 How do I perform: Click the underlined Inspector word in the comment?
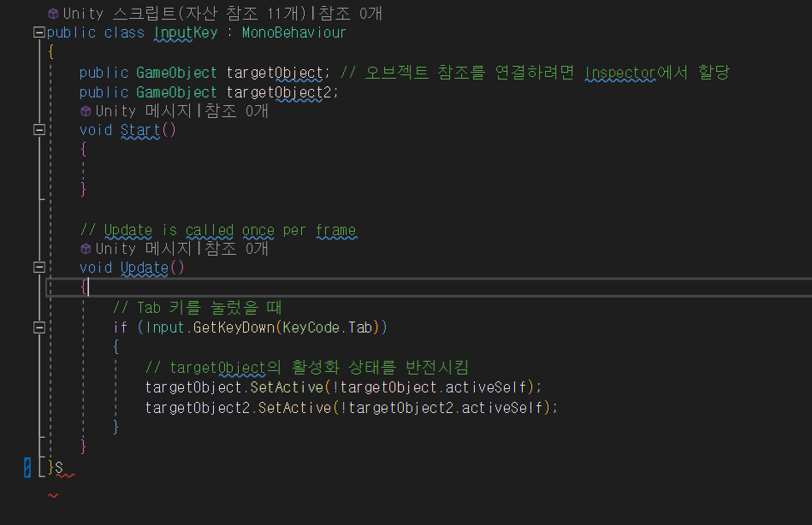click(620, 73)
